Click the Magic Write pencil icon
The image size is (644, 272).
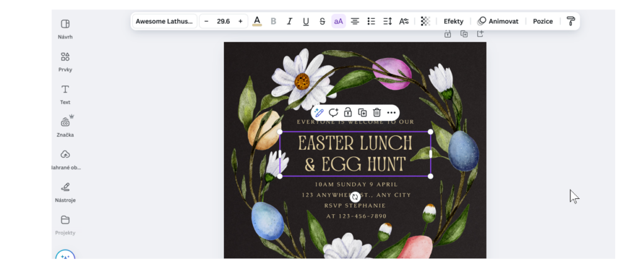pos(319,112)
